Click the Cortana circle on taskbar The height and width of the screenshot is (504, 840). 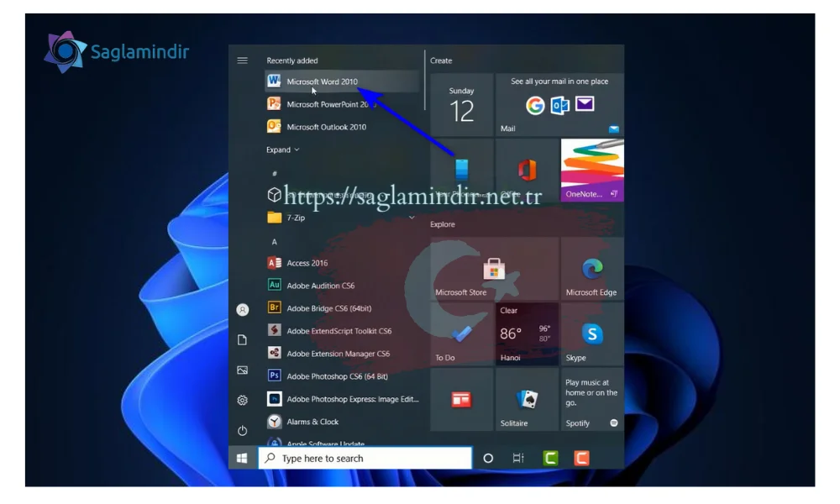[487, 458]
